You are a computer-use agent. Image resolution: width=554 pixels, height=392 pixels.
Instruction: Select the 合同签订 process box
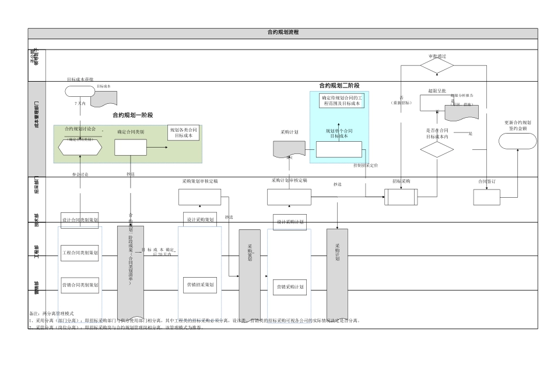(x=487, y=197)
